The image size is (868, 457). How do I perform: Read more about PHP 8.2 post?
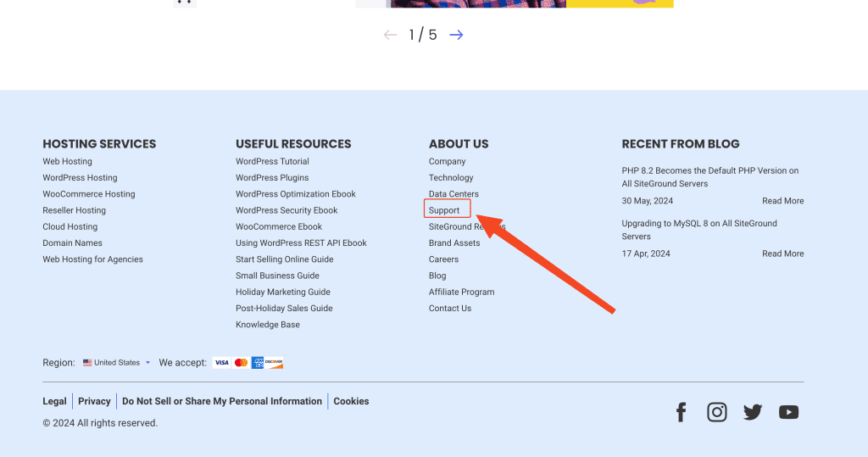point(782,201)
